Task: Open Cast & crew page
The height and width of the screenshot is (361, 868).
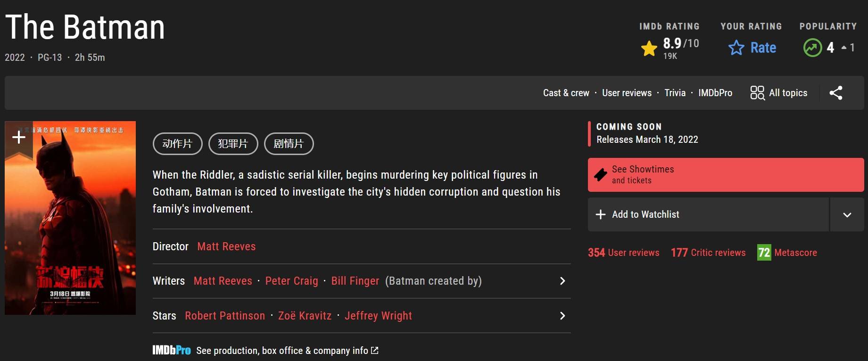Action: click(x=566, y=93)
